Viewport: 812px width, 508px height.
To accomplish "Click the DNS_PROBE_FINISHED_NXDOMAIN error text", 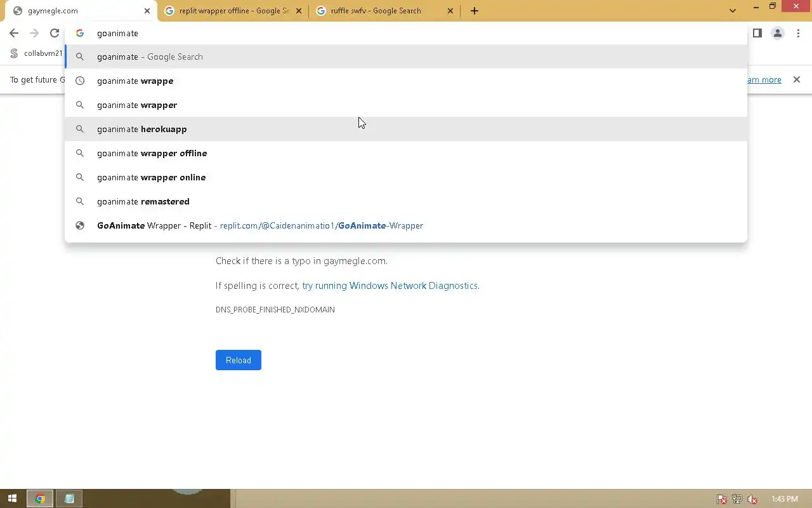I will pyautogui.click(x=275, y=309).
